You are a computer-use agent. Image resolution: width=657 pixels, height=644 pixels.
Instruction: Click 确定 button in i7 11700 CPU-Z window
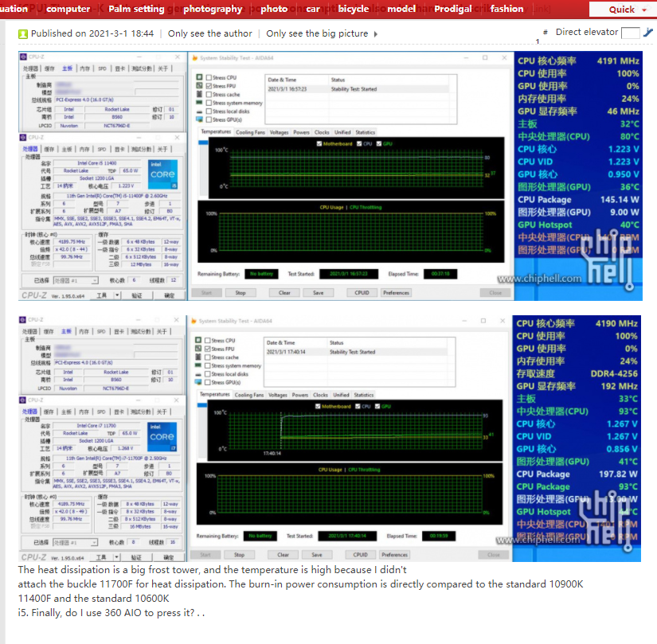169,557
